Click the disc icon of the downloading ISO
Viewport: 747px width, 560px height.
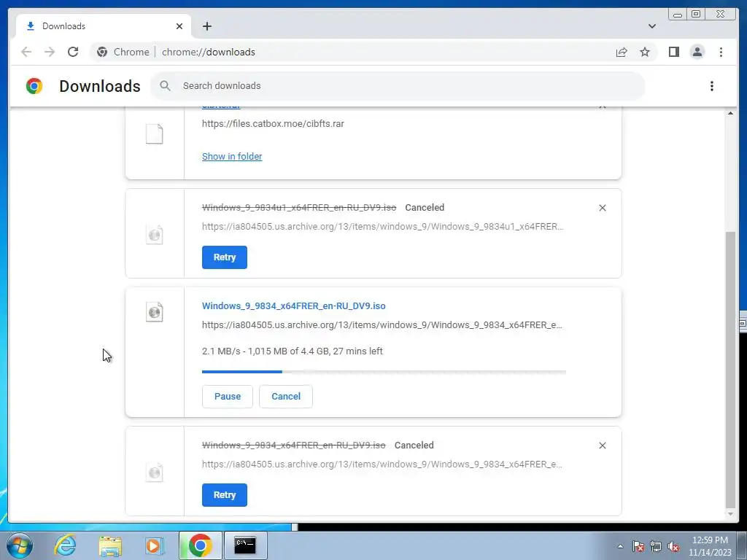point(155,312)
